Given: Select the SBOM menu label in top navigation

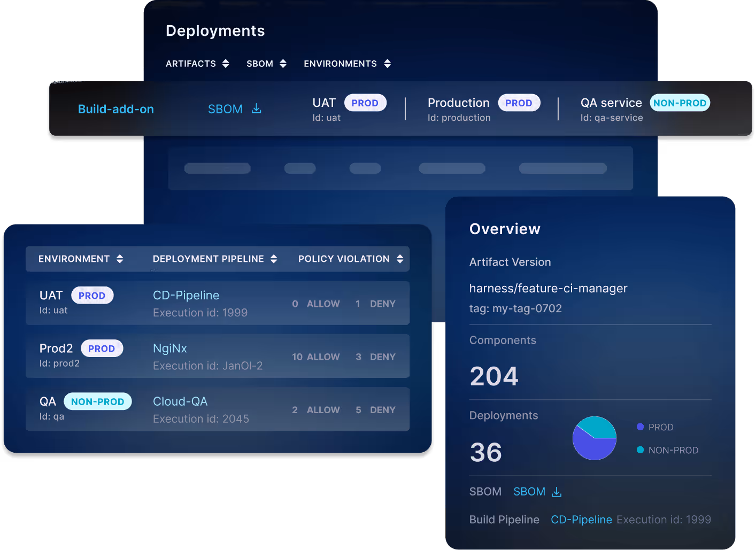Looking at the screenshot, I should pyautogui.click(x=260, y=63).
